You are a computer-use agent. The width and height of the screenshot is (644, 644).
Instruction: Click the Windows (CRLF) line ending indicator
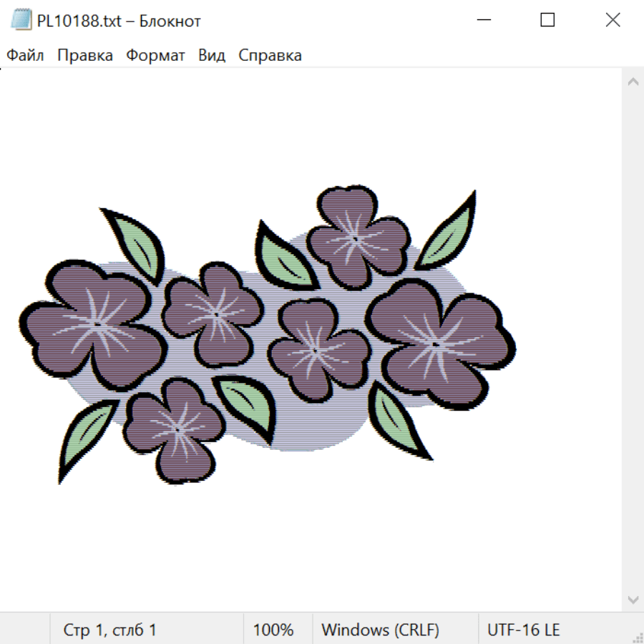point(380,630)
